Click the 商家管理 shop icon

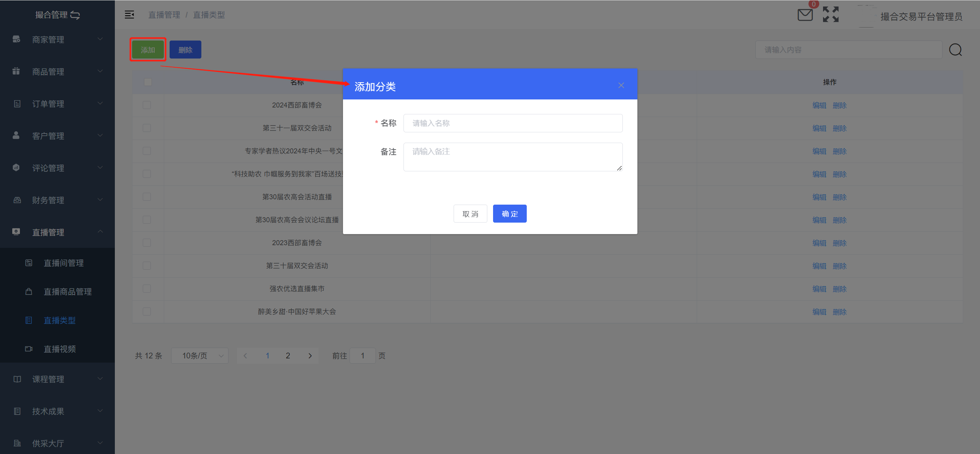coord(16,39)
